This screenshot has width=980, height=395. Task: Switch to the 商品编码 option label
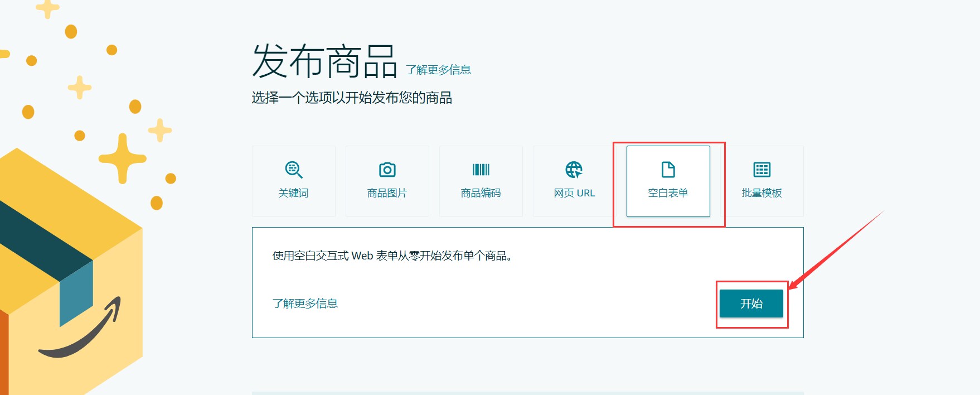point(481,193)
